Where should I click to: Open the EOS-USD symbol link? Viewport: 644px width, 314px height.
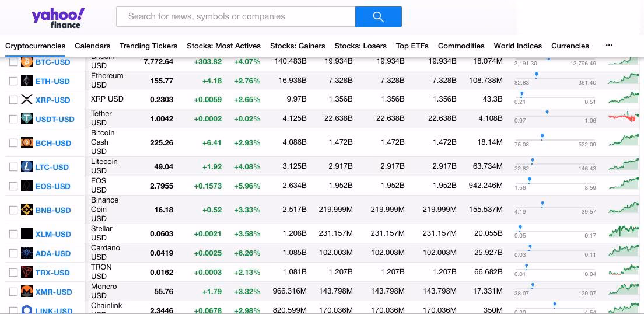pos(53,186)
